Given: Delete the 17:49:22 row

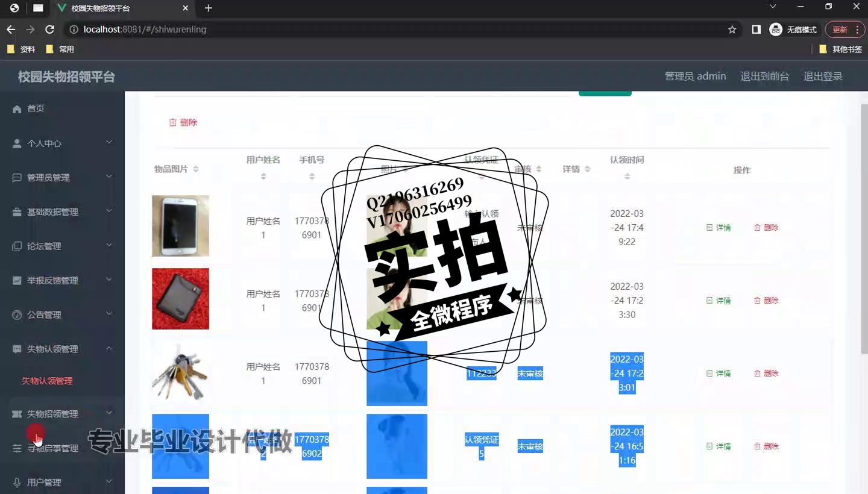Looking at the screenshot, I should 766,228.
